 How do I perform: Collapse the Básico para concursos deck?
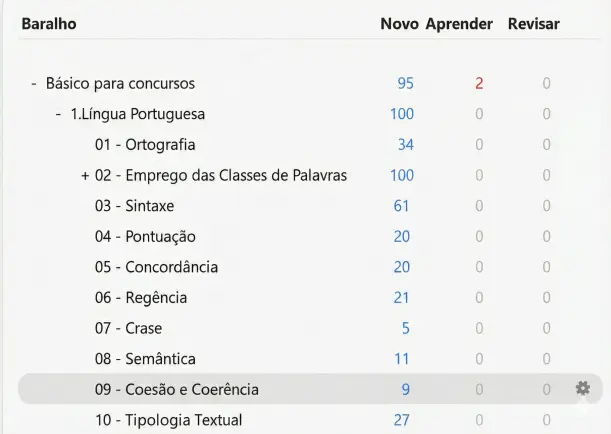[x=34, y=84]
